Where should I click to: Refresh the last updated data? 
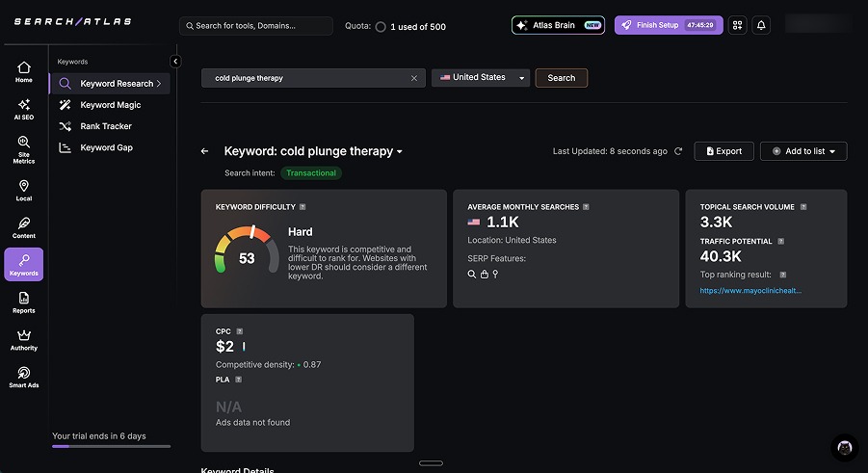[678, 151]
